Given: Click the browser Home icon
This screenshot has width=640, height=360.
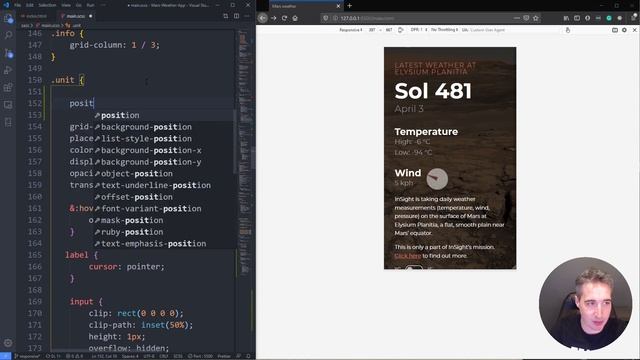Looking at the screenshot, I should (295, 18).
